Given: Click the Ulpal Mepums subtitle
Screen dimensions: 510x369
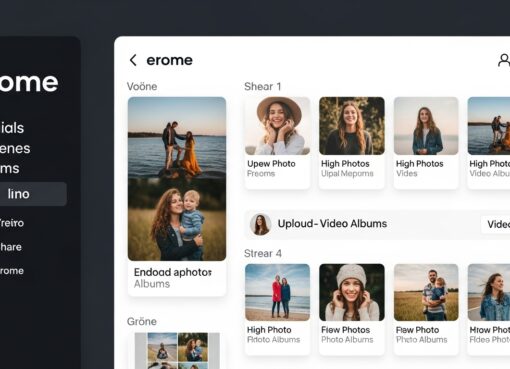Looking at the screenshot, I should click(347, 174).
